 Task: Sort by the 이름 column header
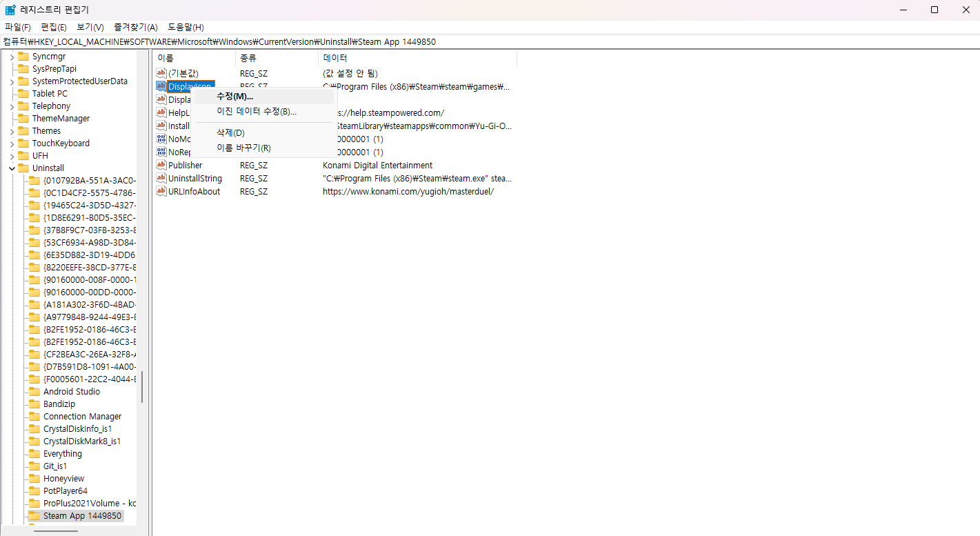(x=194, y=58)
